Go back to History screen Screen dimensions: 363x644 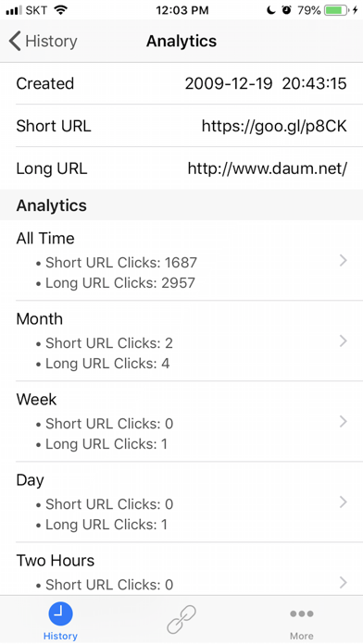[x=43, y=42]
